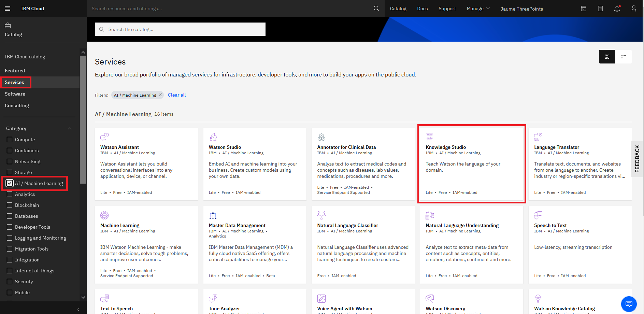Open Support in the top navigation
This screenshot has height=314, width=644.
pyautogui.click(x=447, y=9)
